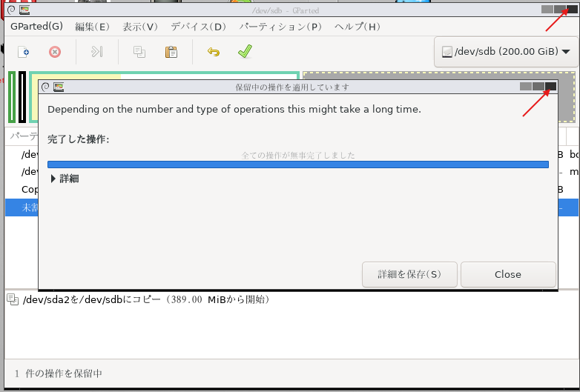The height and width of the screenshot is (392, 580).
Task: Open the パーティション(P) partition menu
Action: click(x=280, y=27)
